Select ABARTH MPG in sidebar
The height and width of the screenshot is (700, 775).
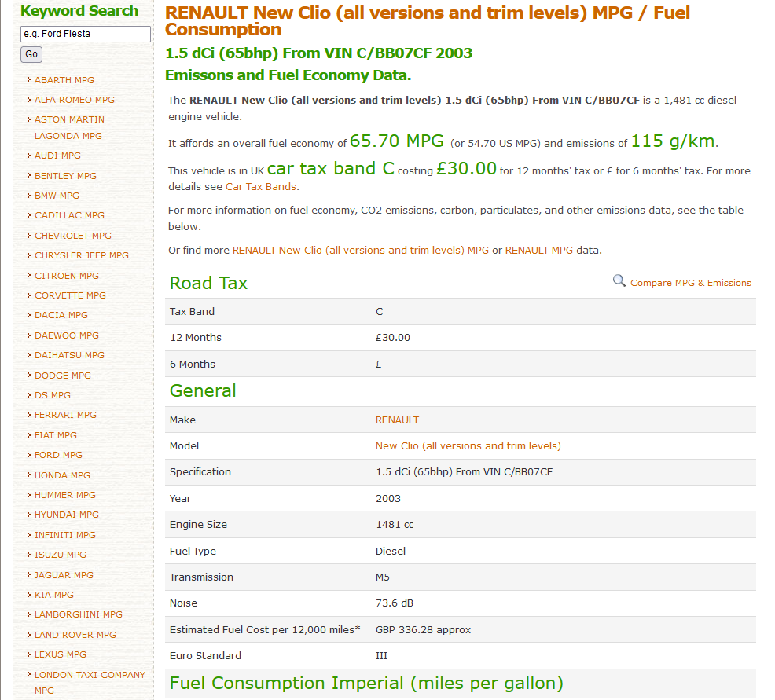coord(64,80)
